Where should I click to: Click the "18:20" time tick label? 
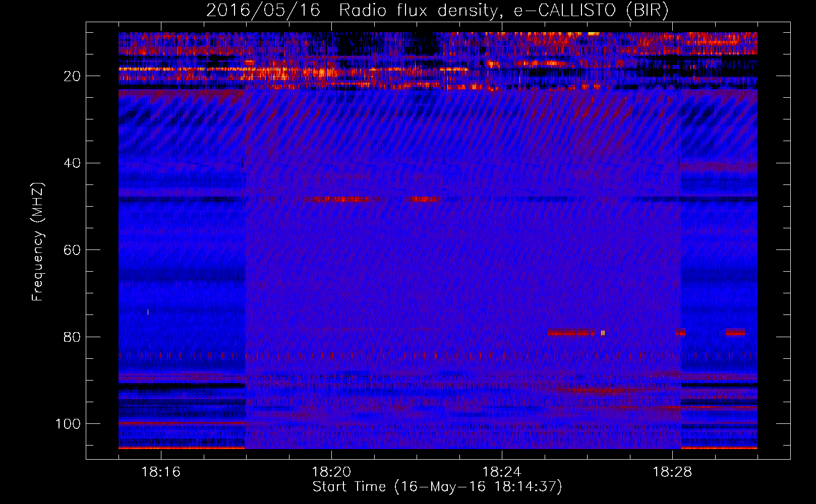(x=331, y=472)
